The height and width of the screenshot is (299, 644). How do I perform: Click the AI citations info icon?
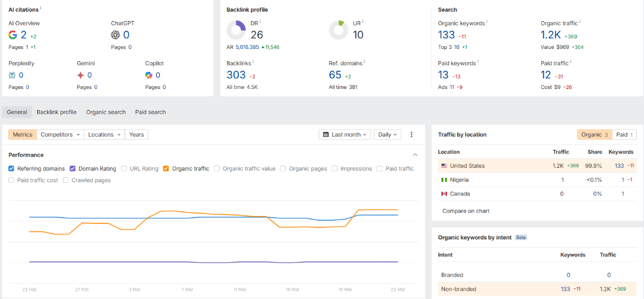click(x=41, y=8)
